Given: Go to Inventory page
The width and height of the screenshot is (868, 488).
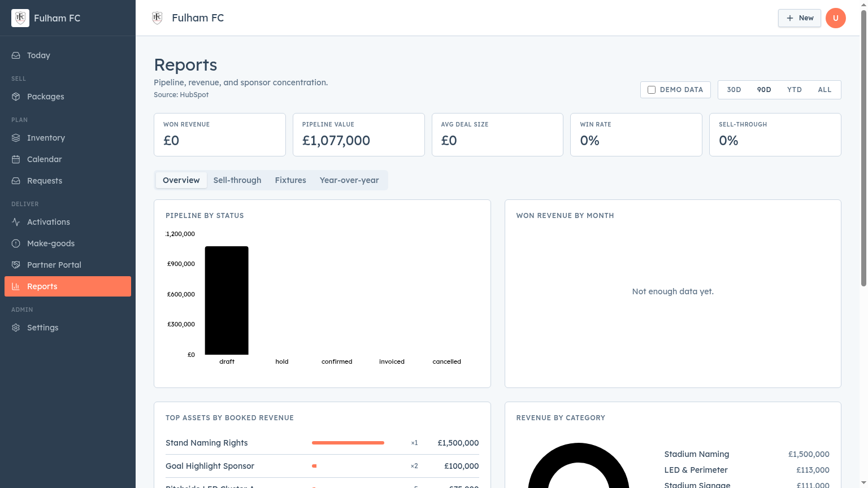Looking at the screenshot, I should (x=68, y=138).
